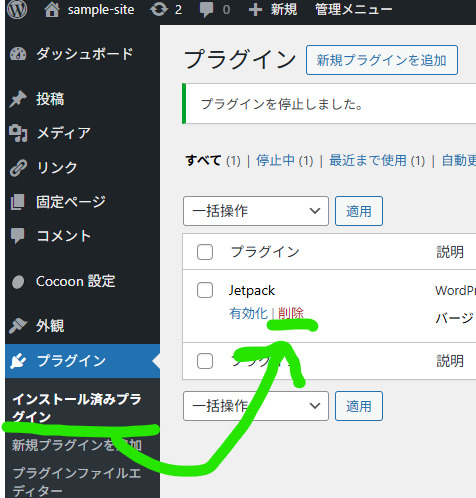Expand the top 一括操作 dropdown

256,211
